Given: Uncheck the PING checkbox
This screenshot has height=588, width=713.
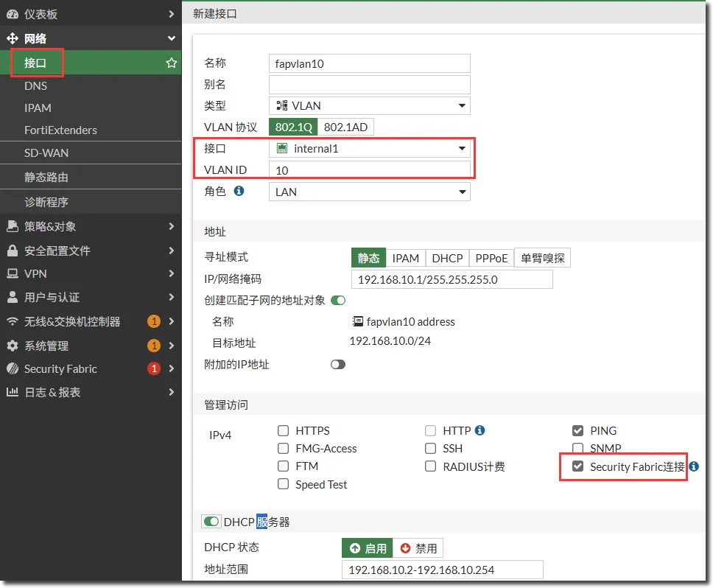Looking at the screenshot, I should (x=578, y=430).
